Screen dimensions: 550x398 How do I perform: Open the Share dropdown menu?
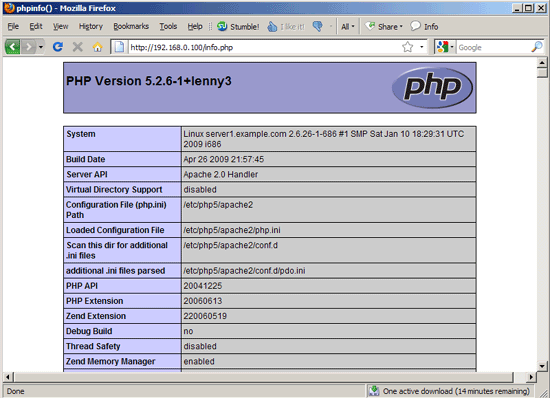click(x=384, y=27)
